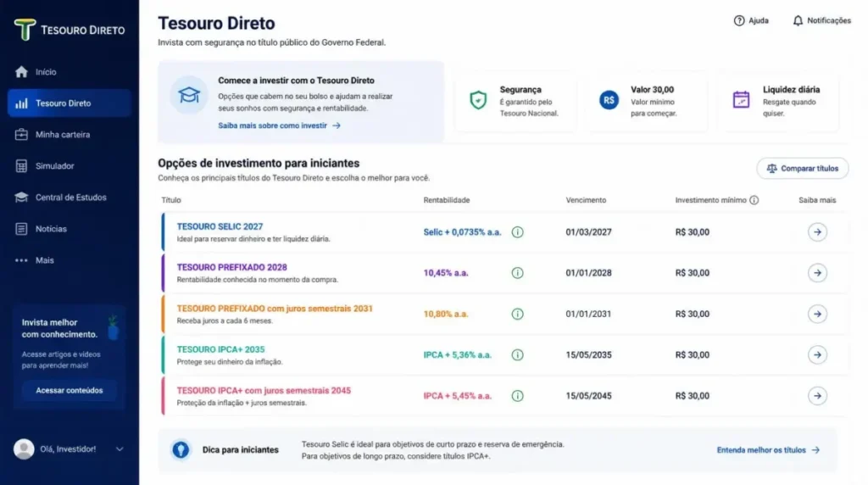
Task: Open details arrow for Tesouro Selic 2027
Action: coord(818,232)
